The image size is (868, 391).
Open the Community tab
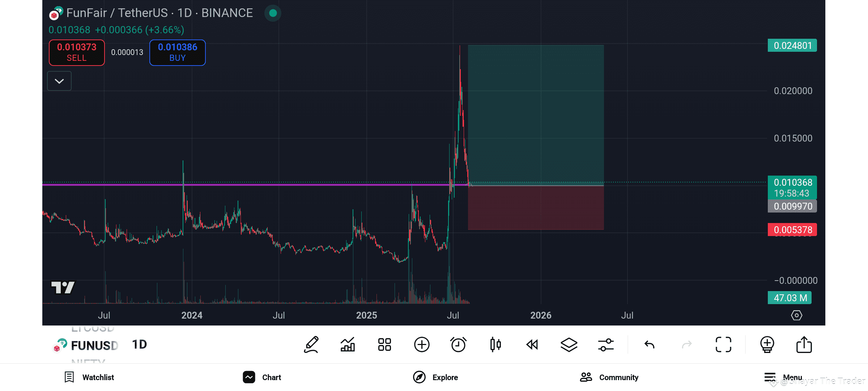pos(609,377)
